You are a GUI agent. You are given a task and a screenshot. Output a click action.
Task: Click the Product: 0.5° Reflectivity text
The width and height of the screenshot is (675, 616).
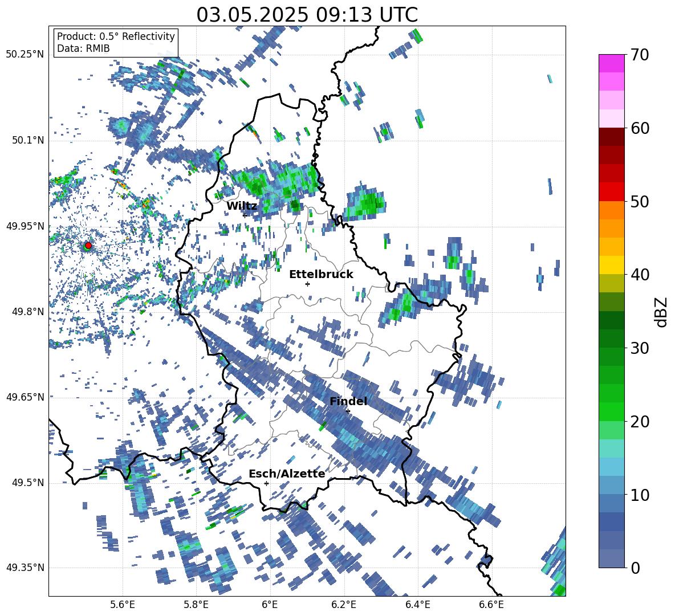(x=116, y=36)
